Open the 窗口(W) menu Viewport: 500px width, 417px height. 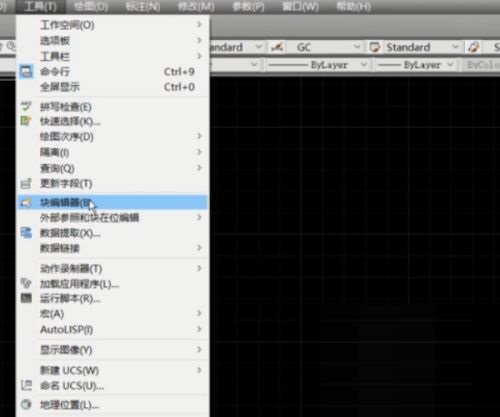pyautogui.click(x=300, y=6)
